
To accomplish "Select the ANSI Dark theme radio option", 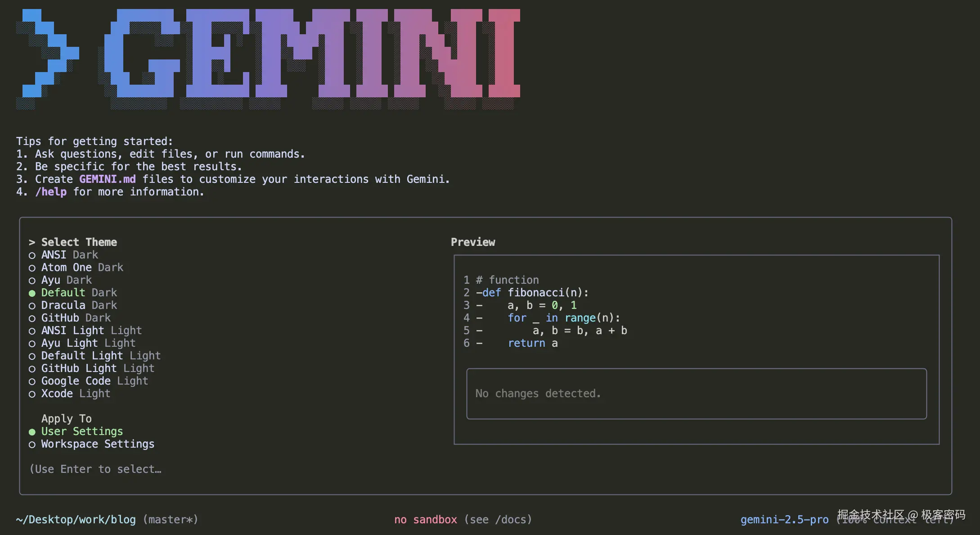I will click(69, 255).
